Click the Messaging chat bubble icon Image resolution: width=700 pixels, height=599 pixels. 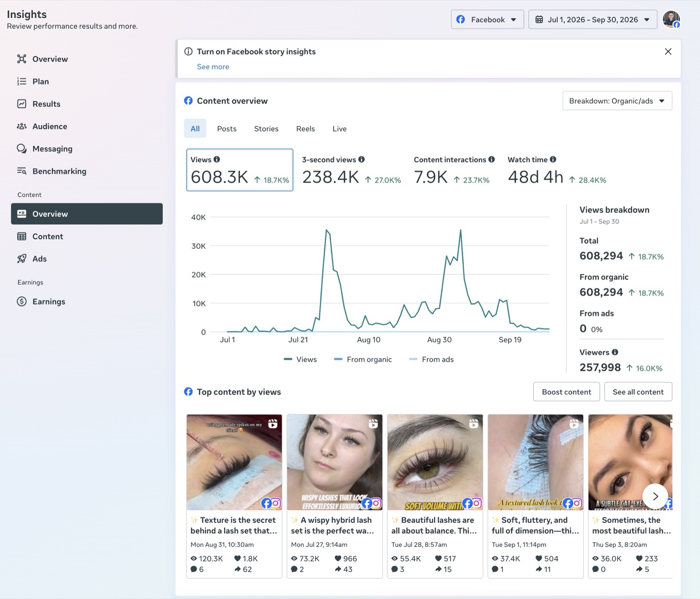click(x=21, y=148)
